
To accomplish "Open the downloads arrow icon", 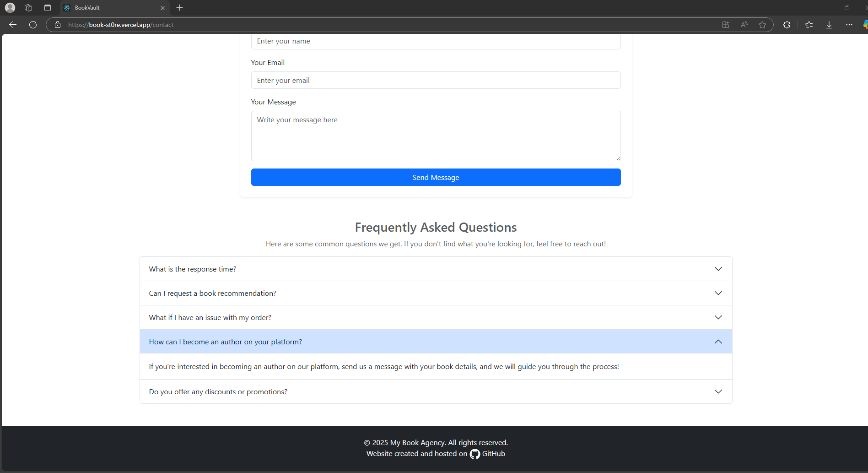I will pos(829,25).
